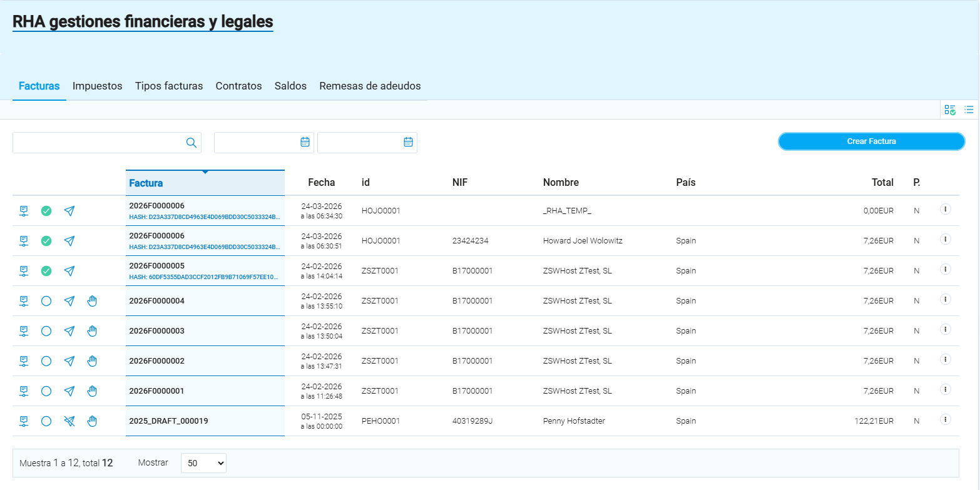Toggle green check for Howard Joel Wolowitz invoice

[x=46, y=241]
